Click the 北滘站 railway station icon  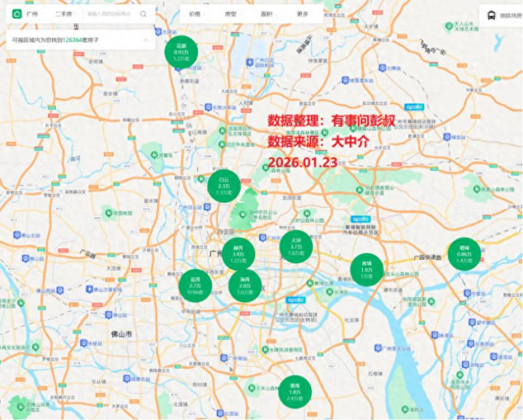point(220,413)
